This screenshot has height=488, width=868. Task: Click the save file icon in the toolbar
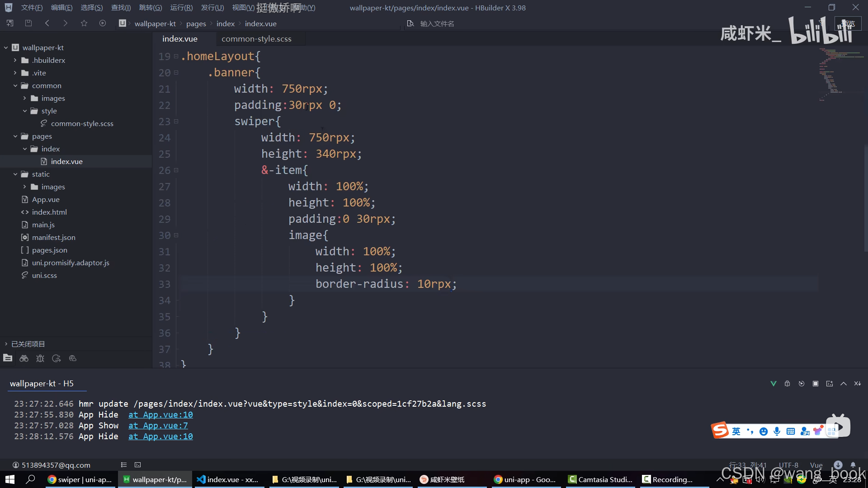tap(28, 23)
